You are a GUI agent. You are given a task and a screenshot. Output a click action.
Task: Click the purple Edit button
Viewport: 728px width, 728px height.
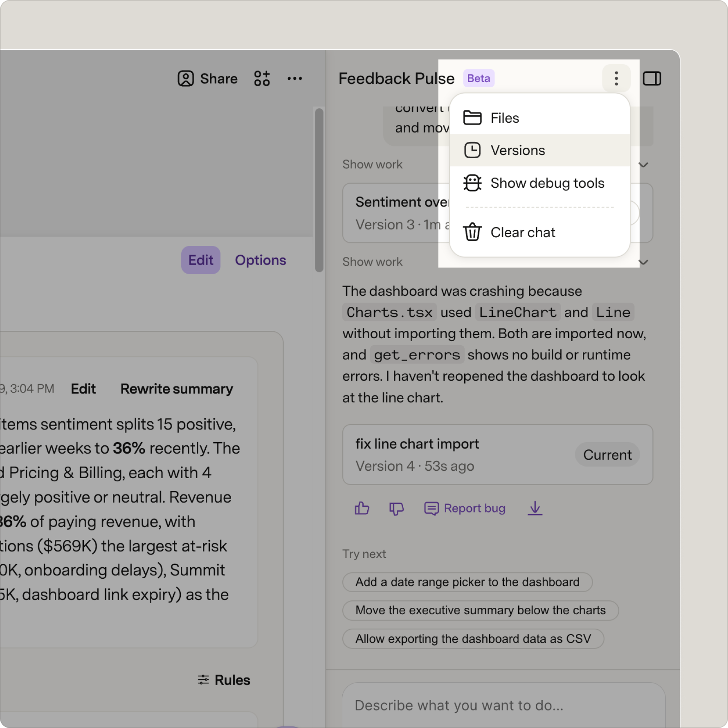(x=201, y=260)
